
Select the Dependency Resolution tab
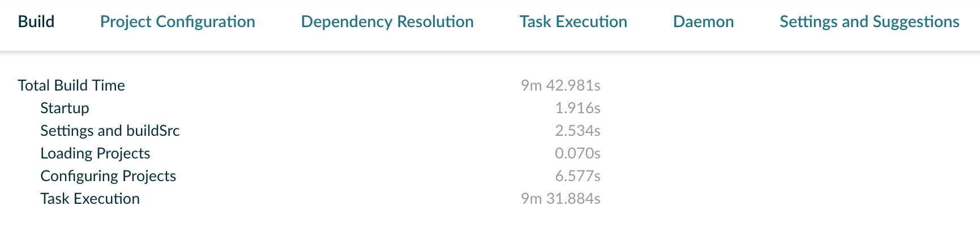tap(387, 22)
